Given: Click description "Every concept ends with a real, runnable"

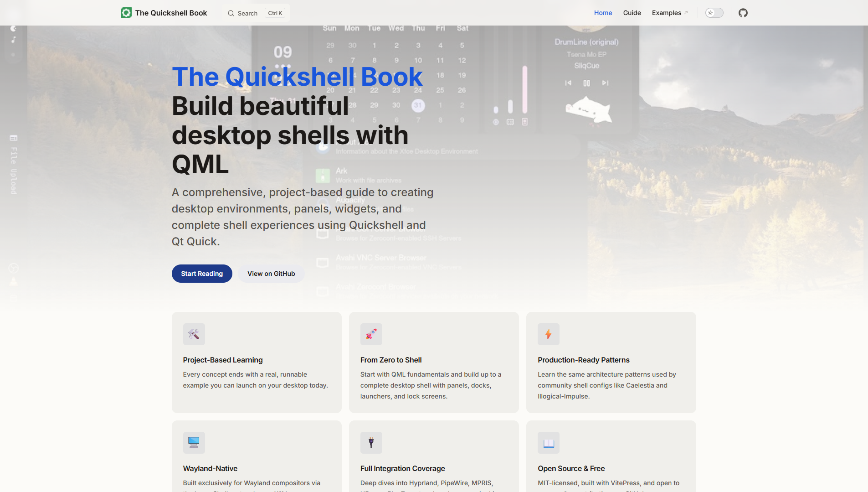Looking at the screenshot, I should (x=256, y=380).
